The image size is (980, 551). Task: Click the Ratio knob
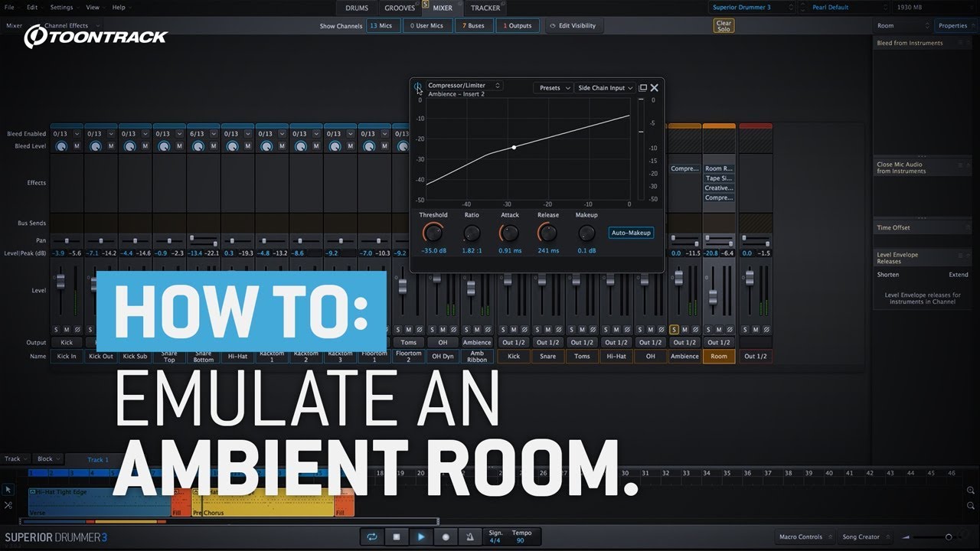point(472,233)
